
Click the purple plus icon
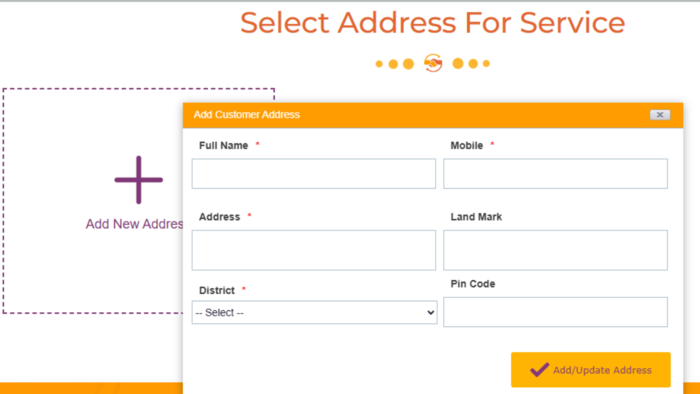[138, 180]
